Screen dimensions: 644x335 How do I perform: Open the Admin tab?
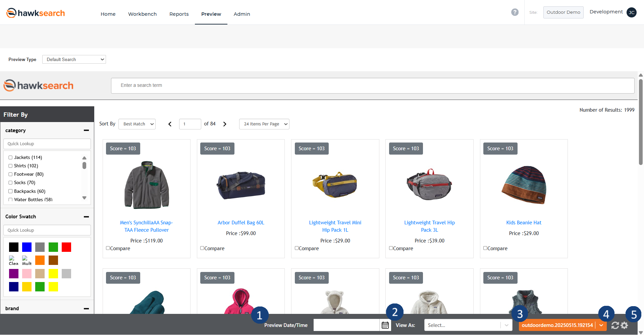[242, 14]
